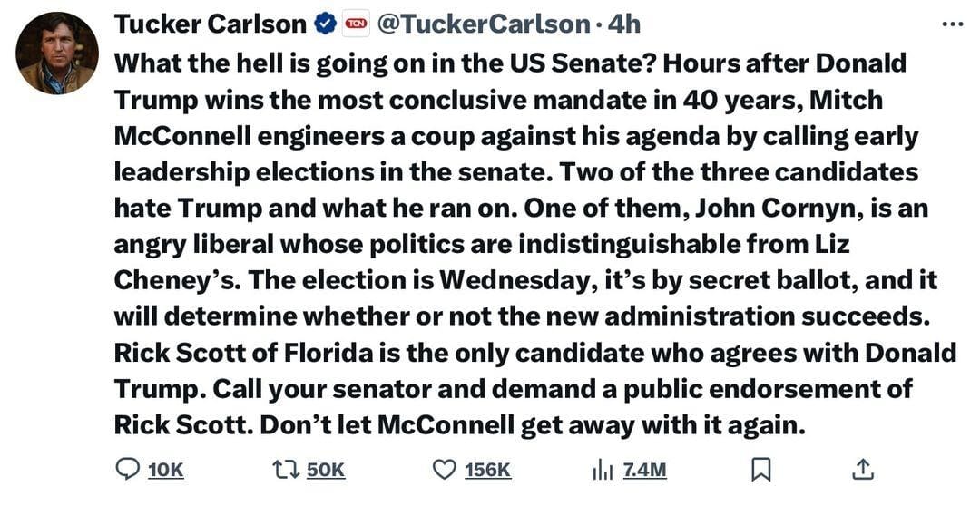Viewport: 980px width, 506px height.
Task: Click the 10K replies count
Action: [x=165, y=470]
